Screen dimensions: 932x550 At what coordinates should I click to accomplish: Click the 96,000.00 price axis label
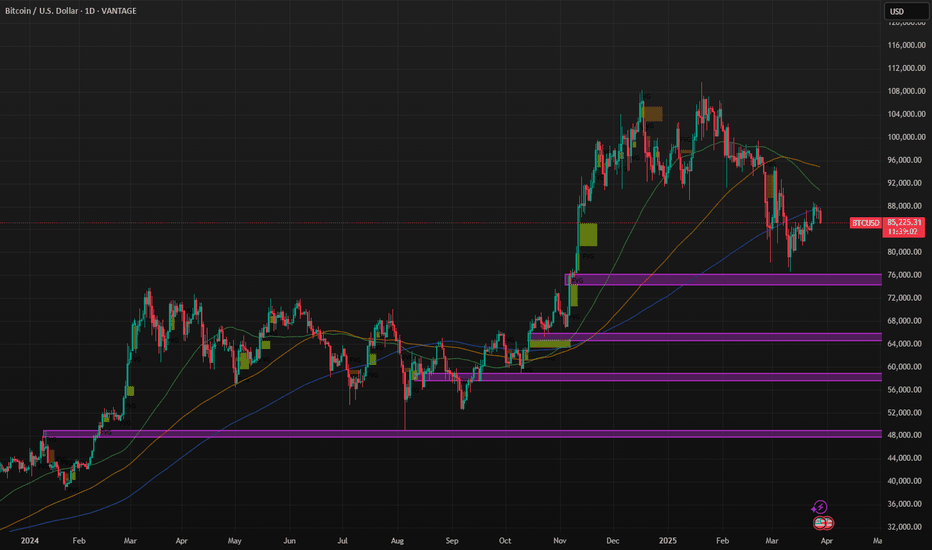[906, 160]
